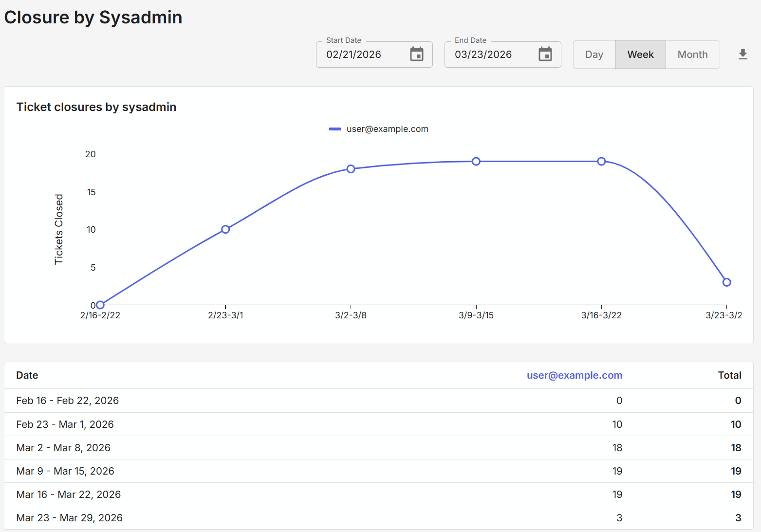Open the End Date calendar picker
The height and width of the screenshot is (532, 761).
[x=545, y=55]
